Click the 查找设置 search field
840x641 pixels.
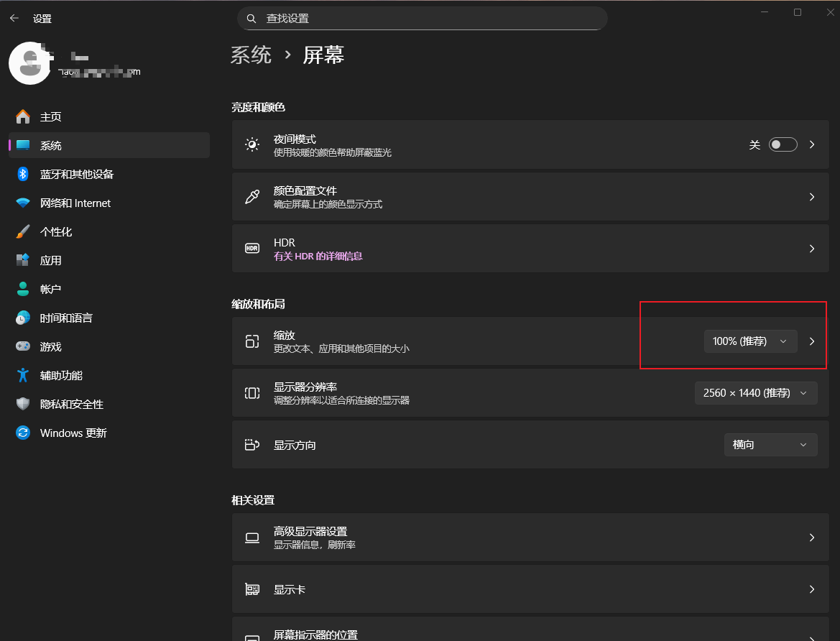(422, 19)
